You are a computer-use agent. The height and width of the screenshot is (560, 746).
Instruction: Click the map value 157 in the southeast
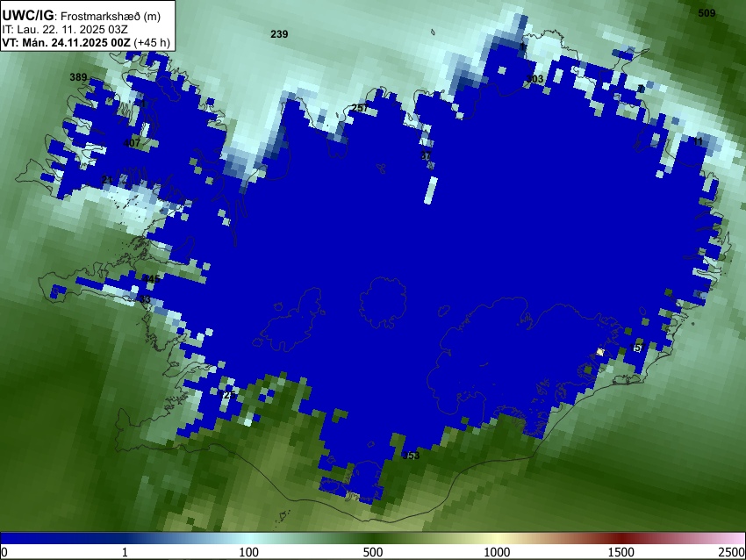(637, 348)
